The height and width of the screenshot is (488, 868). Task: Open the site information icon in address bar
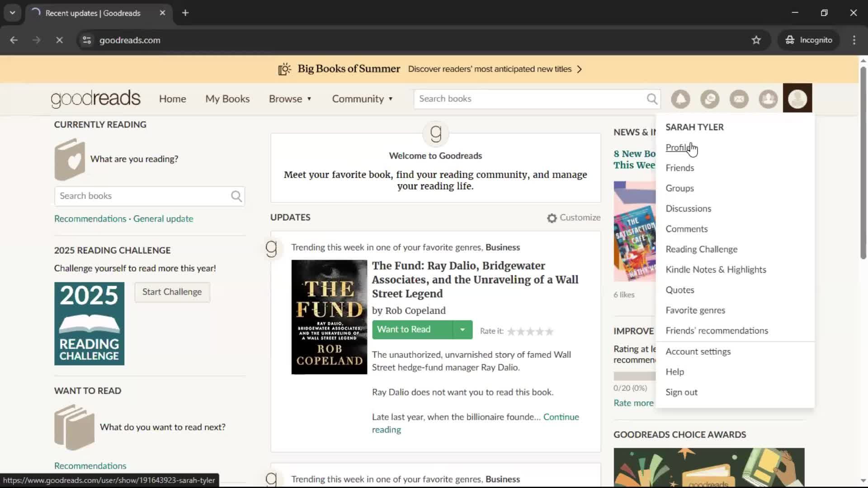click(87, 40)
